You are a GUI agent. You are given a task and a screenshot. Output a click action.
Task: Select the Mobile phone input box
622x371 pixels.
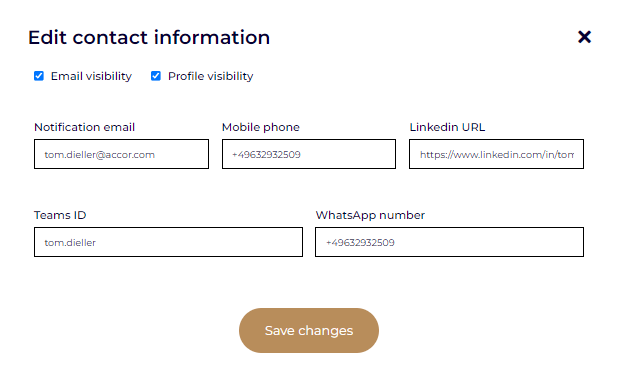[309, 154]
